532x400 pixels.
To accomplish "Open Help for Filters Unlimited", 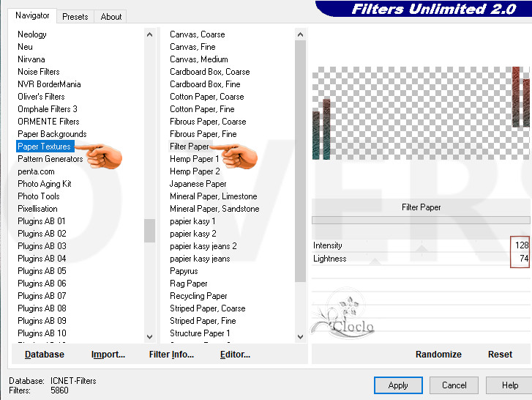I will [x=509, y=385].
